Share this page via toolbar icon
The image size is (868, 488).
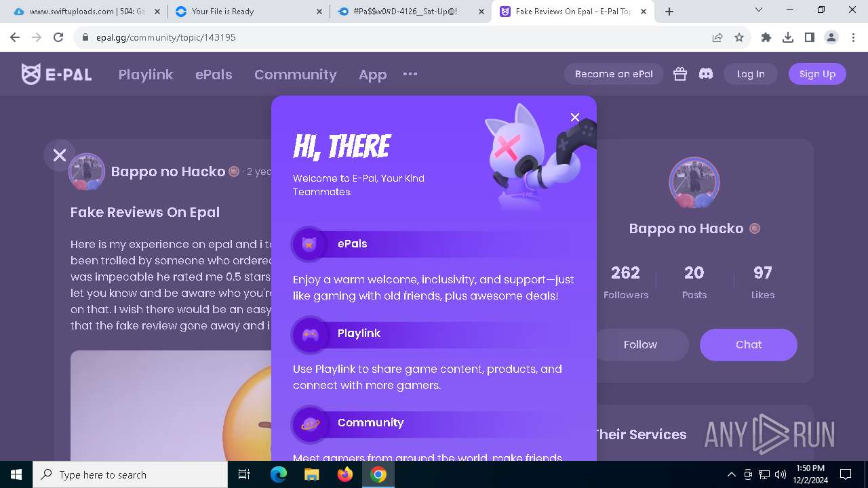coord(717,37)
